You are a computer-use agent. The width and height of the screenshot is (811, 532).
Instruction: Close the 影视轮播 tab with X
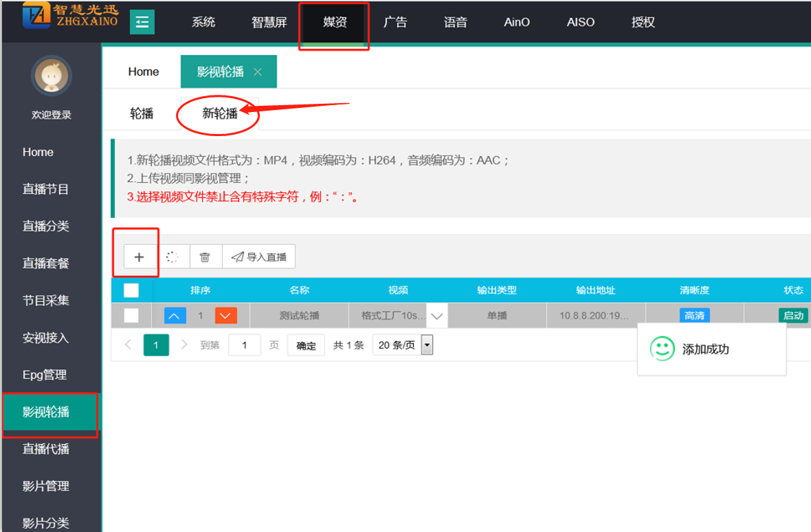(x=258, y=72)
